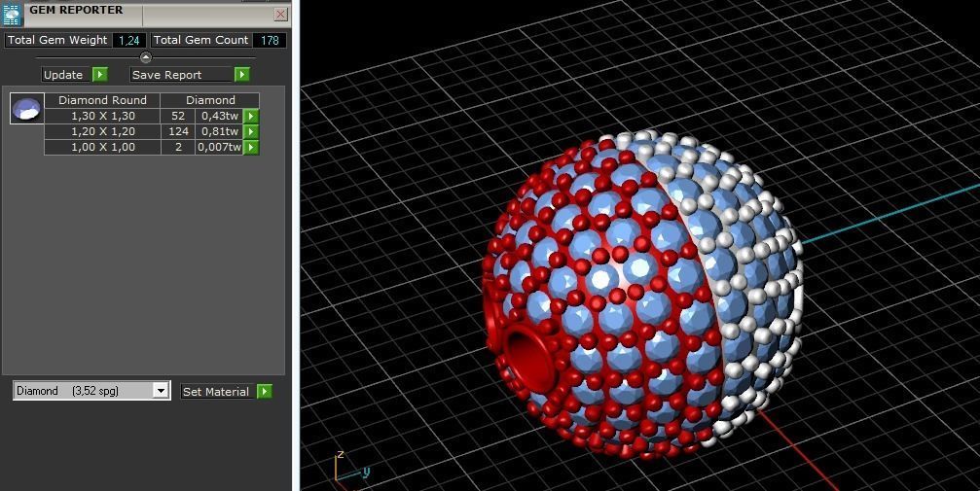This screenshot has height=491, width=980.
Task: Click the count cell showing 124
Action: 178,131
